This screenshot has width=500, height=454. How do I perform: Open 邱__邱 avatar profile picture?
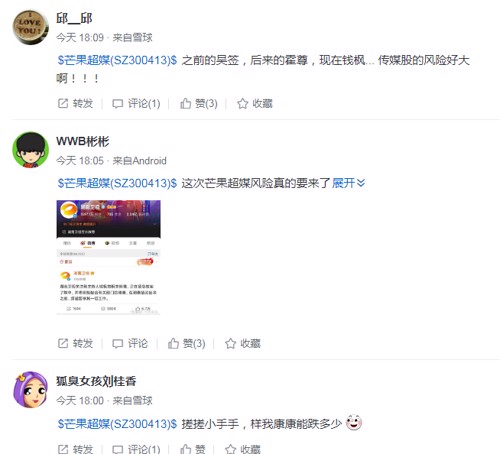tap(30, 27)
